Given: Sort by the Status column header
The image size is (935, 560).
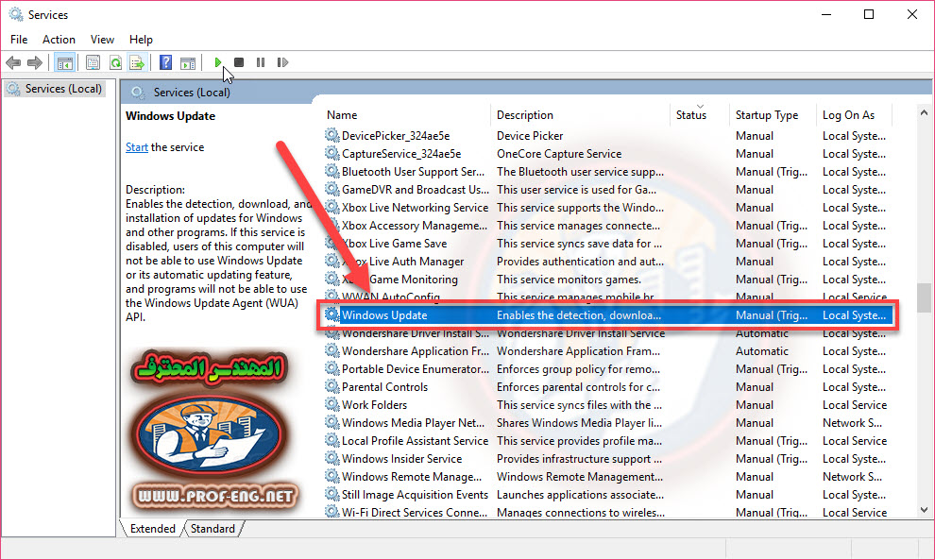Looking at the screenshot, I should click(700, 115).
